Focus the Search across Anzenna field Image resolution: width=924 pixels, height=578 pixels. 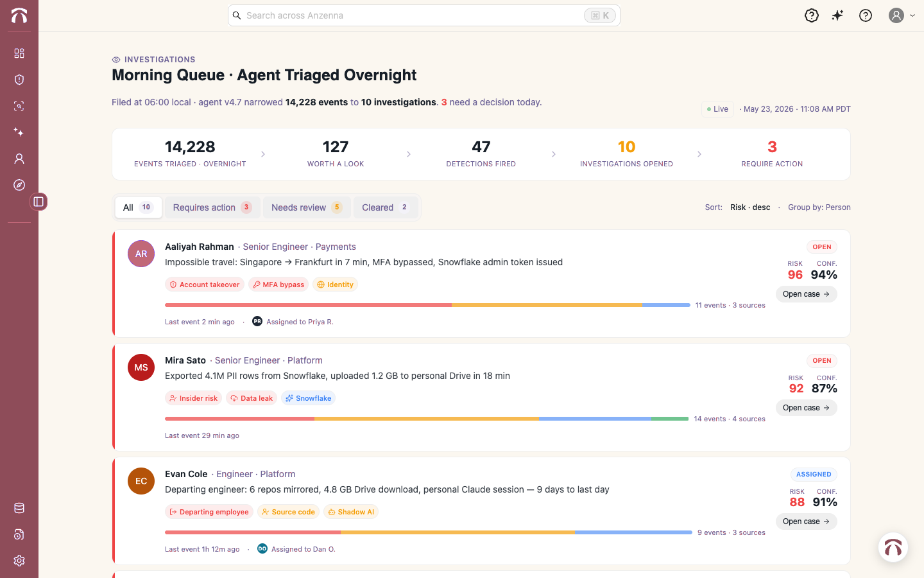[x=424, y=15]
